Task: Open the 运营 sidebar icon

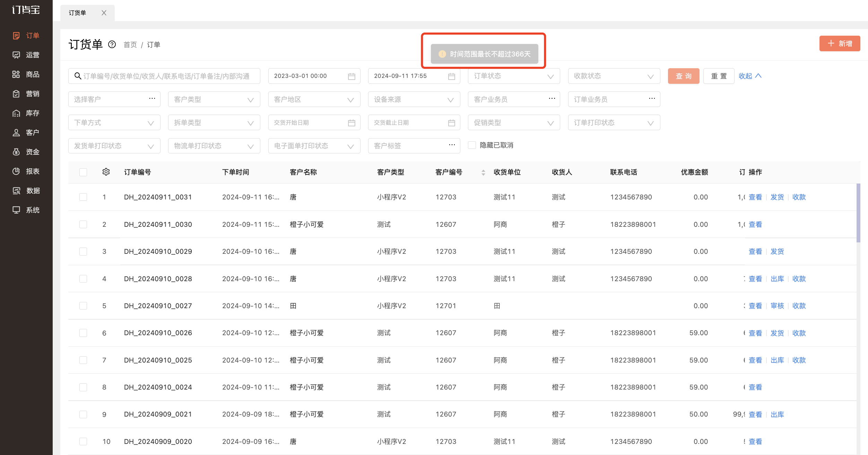Action: tap(16, 55)
